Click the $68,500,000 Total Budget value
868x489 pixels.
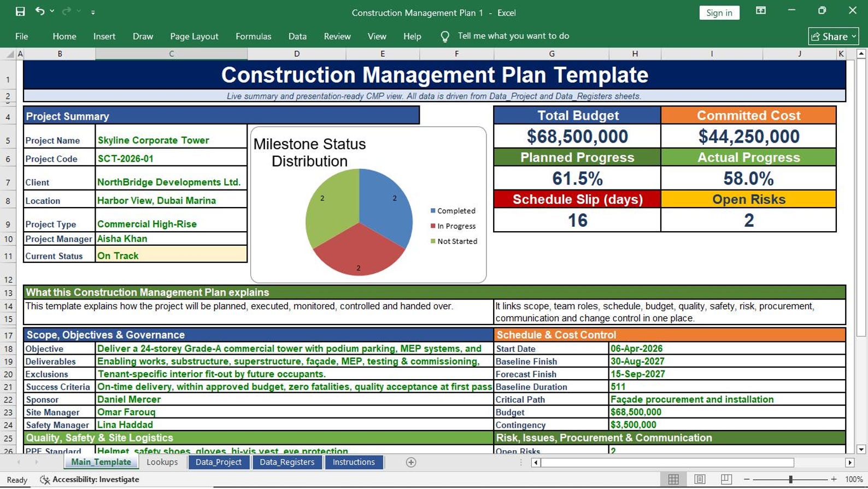point(577,136)
